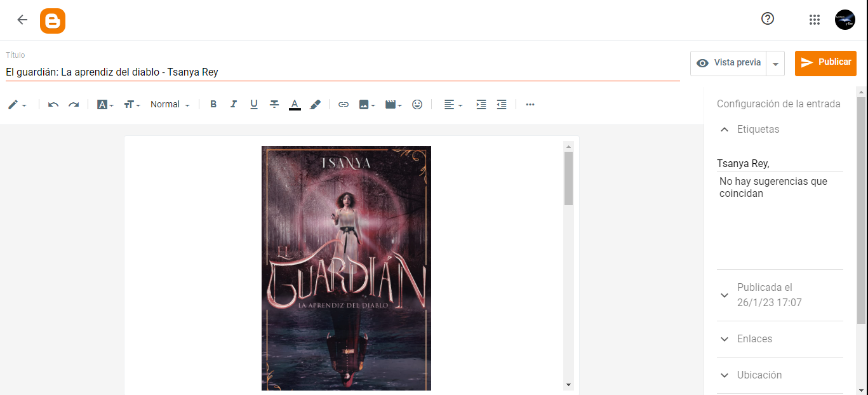Click the 'No hay sugerencias que coincidan' text
868x395 pixels.
773,187
